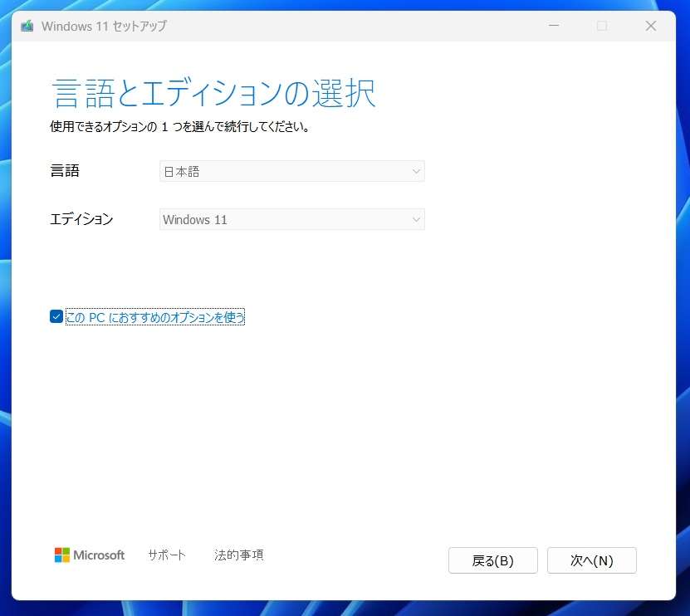Open the サポート link

pos(167,555)
